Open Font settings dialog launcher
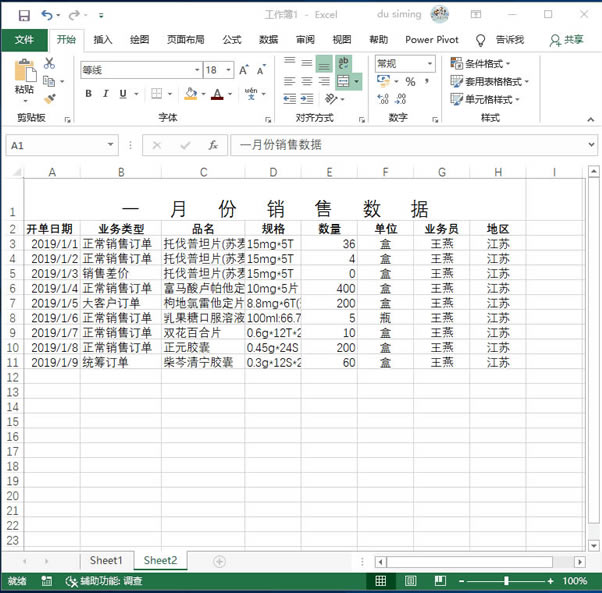The image size is (602, 593). click(x=268, y=120)
